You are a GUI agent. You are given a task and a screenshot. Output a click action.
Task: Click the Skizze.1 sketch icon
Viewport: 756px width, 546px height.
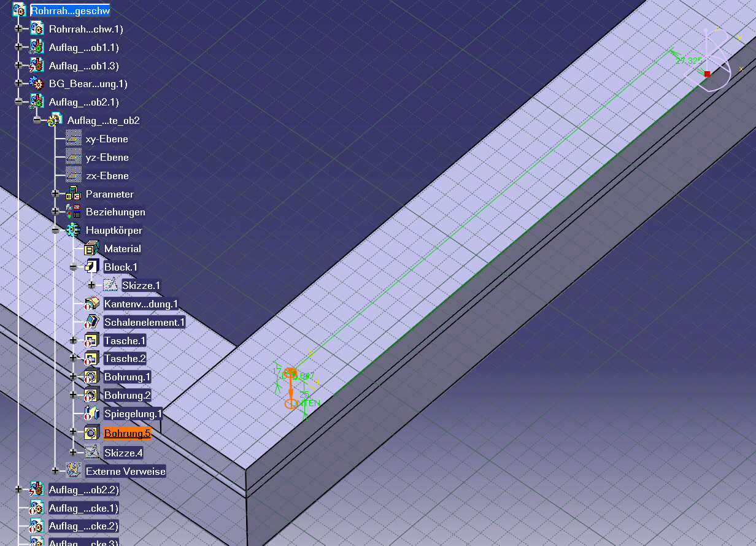pyautogui.click(x=110, y=285)
